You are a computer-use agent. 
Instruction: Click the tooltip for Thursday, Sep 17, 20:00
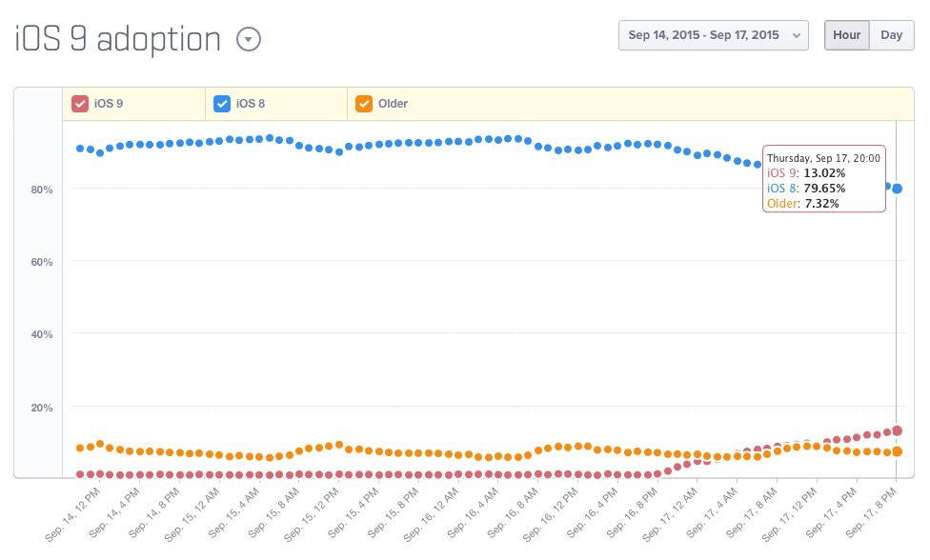click(824, 179)
